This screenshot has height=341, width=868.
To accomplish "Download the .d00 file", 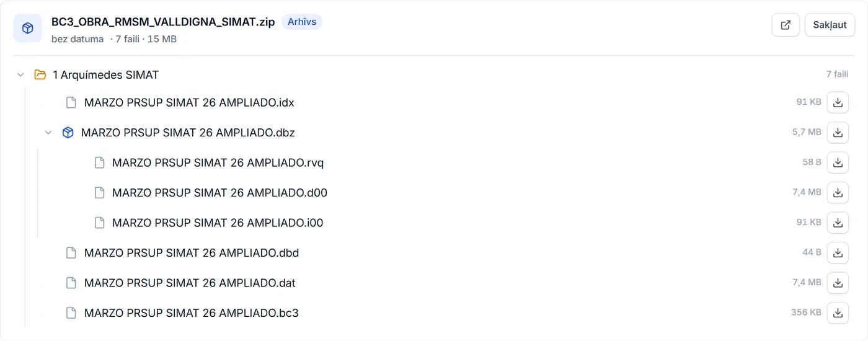I will [x=838, y=193].
